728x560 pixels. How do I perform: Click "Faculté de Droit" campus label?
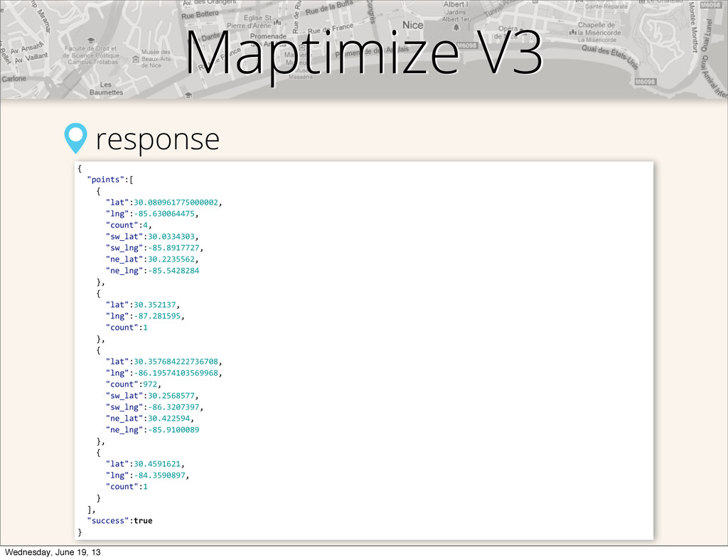[x=91, y=55]
